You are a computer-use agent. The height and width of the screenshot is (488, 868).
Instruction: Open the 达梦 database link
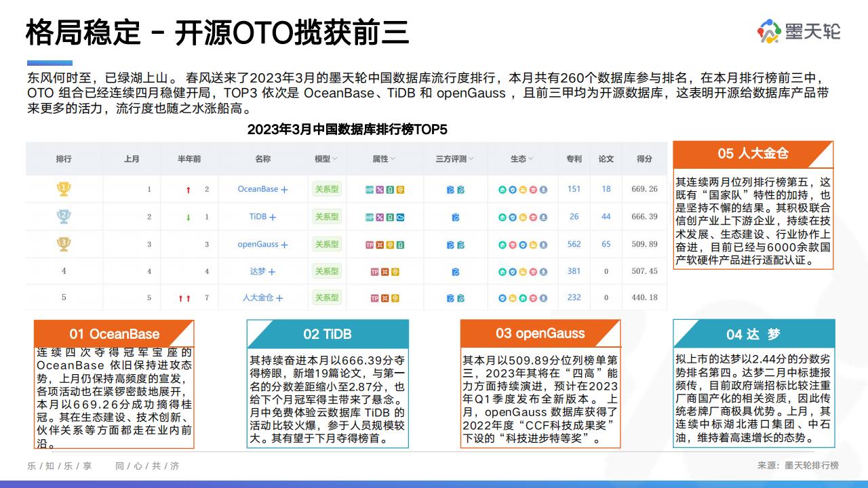point(258,271)
